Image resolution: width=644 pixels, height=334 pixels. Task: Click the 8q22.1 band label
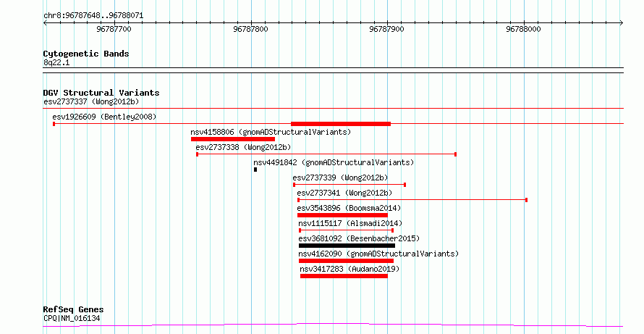point(56,62)
